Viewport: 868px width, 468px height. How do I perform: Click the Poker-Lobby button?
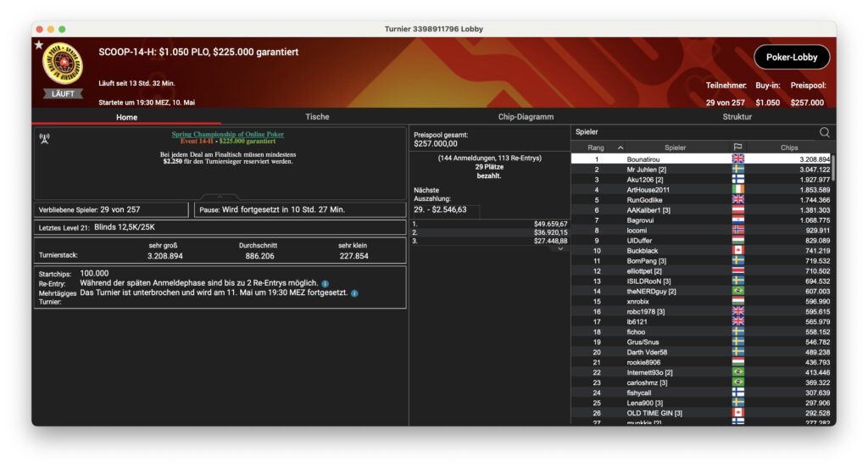(x=791, y=57)
